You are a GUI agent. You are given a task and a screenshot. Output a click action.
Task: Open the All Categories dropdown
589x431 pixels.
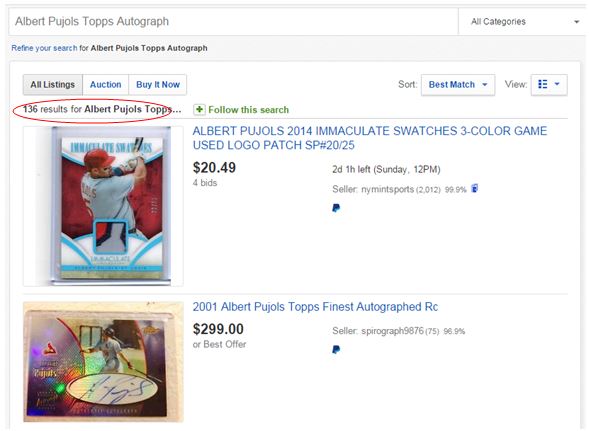click(523, 22)
